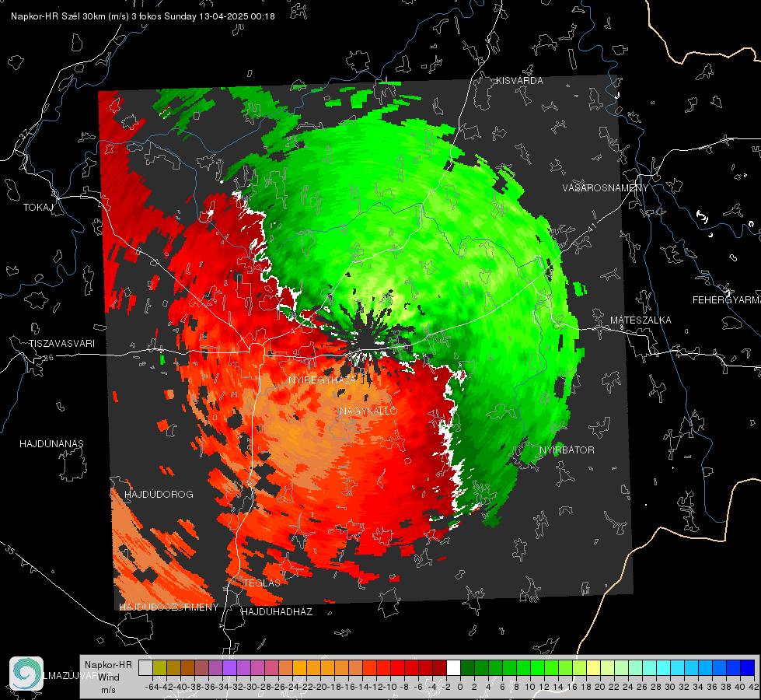Select the HAJDÚBÖSZÖRMÉNY town label
Screen dimensions: 761x700
(x=169, y=607)
